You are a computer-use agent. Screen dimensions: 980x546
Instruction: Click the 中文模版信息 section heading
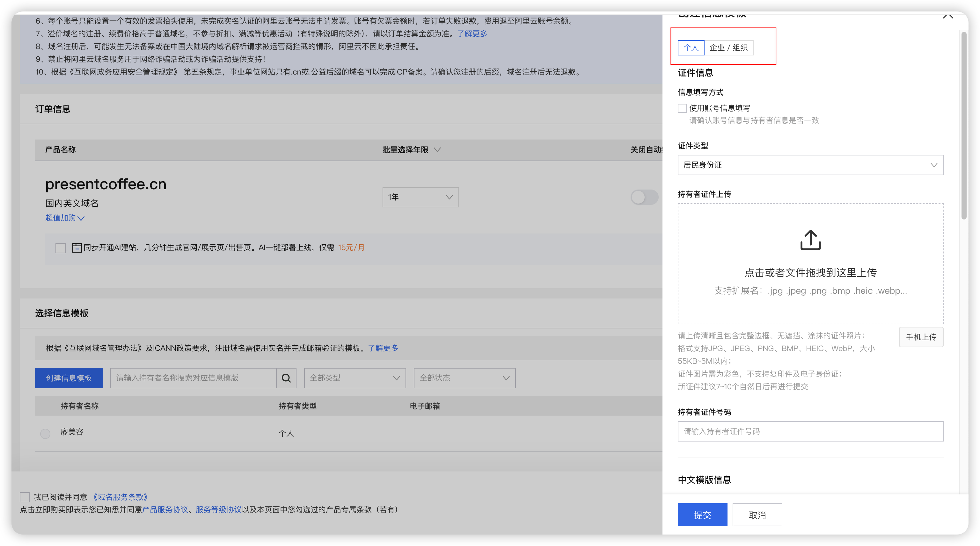click(704, 480)
